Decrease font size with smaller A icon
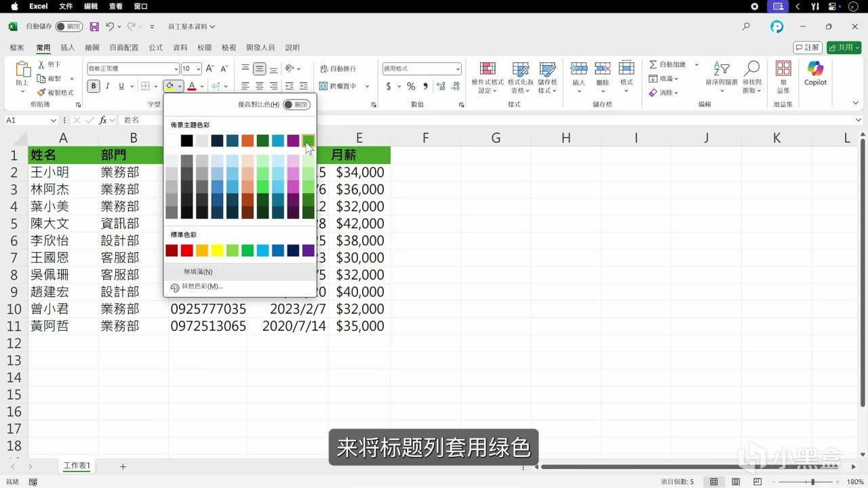 pos(224,68)
